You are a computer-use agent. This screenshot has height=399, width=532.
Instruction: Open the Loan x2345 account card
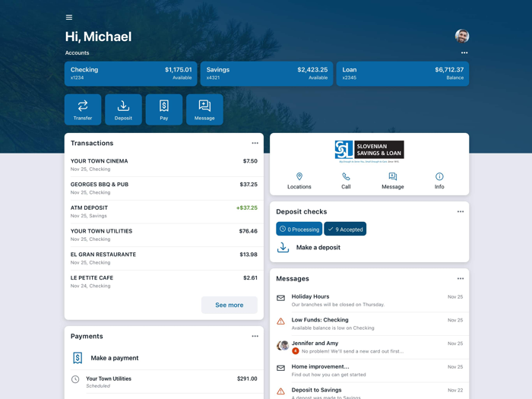(403, 74)
